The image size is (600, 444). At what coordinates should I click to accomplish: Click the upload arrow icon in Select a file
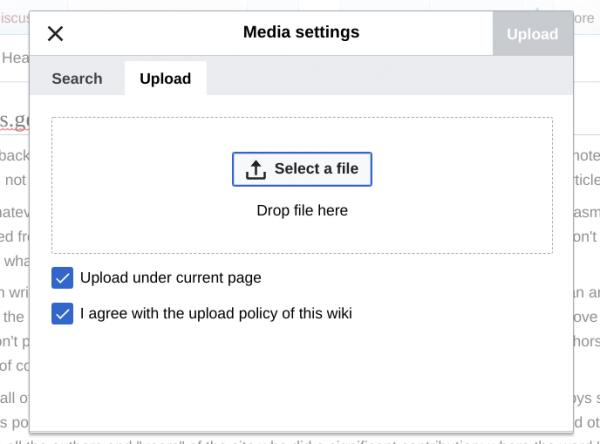[x=255, y=169]
